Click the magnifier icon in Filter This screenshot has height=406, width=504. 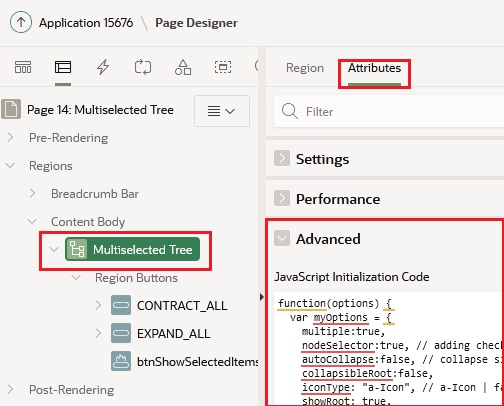click(290, 111)
